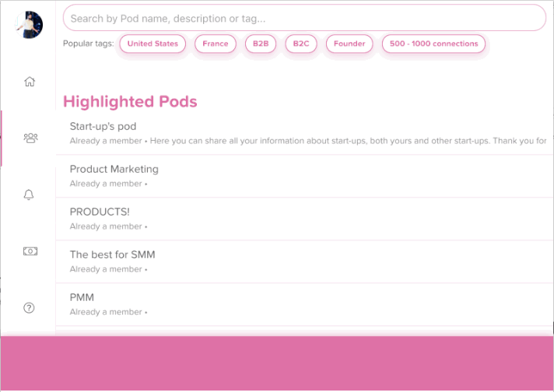The width and height of the screenshot is (554, 392).
Task: Open notifications bell icon
Action: (x=30, y=195)
